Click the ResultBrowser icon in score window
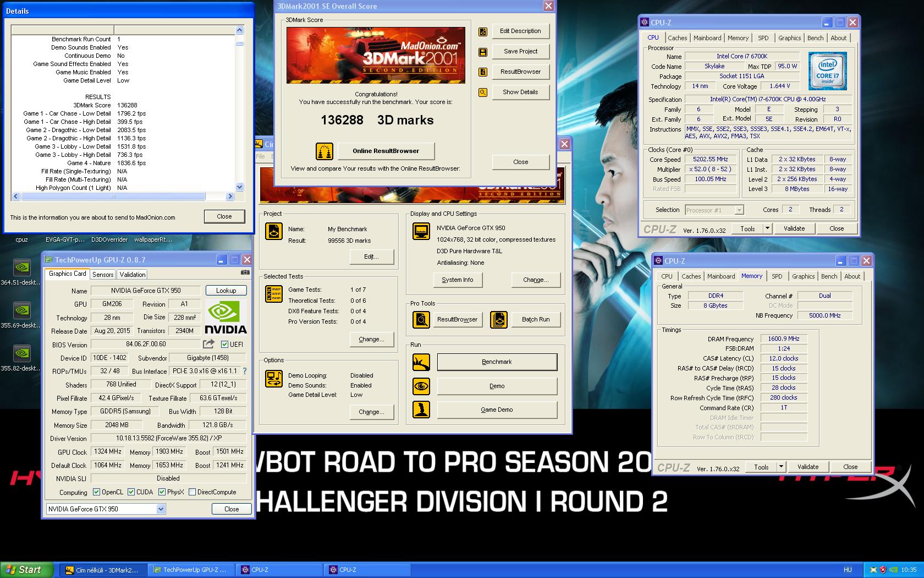This screenshot has width=924, height=578. point(483,72)
